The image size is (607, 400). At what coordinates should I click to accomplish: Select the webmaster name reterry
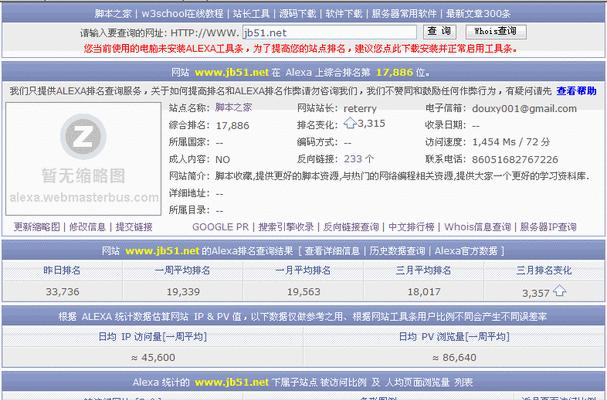(x=360, y=108)
